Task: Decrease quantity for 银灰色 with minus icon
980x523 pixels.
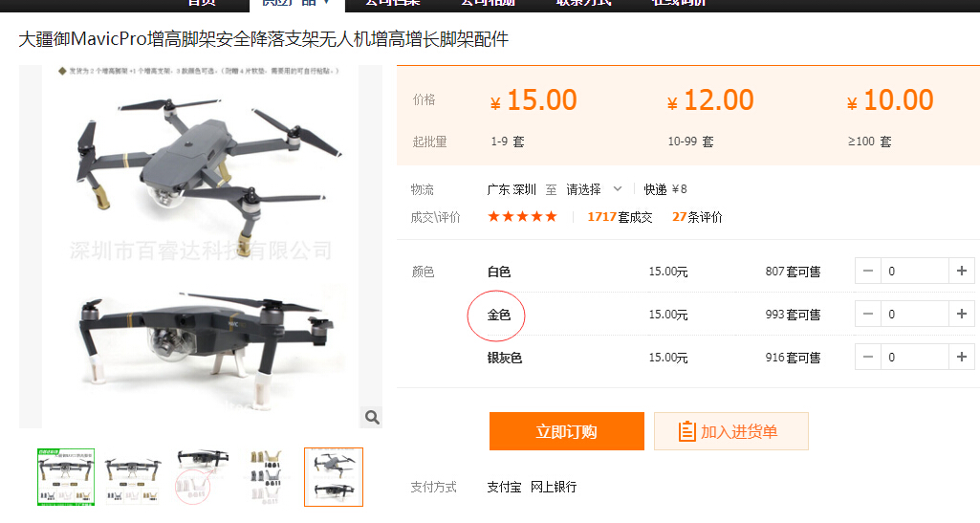Action: 868,357
